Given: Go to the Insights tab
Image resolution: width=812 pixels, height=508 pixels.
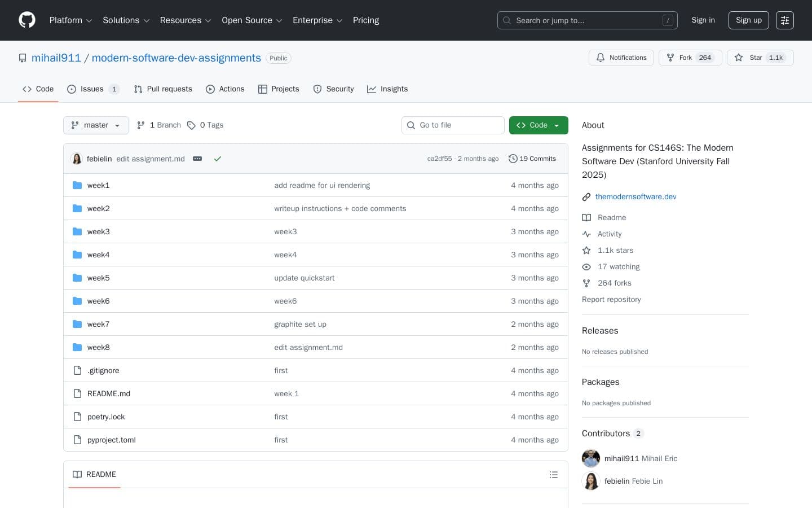Looking at the screenshot, I should (x=387, y=89).
